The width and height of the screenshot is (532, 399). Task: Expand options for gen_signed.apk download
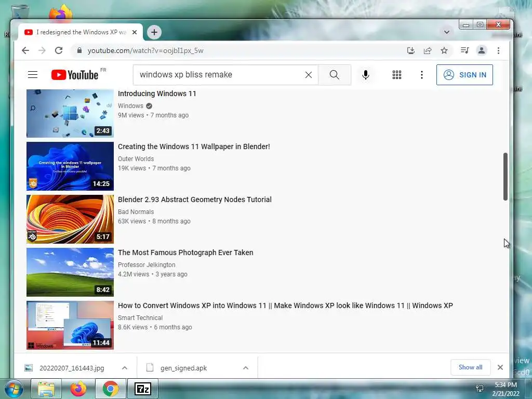click(246, 368)
